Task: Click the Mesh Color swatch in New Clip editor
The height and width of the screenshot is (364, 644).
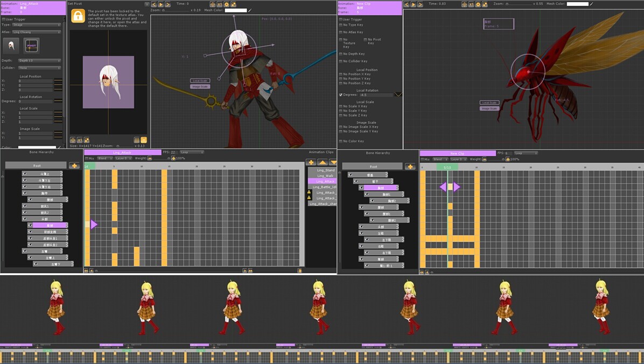Action: pos(577,4)
